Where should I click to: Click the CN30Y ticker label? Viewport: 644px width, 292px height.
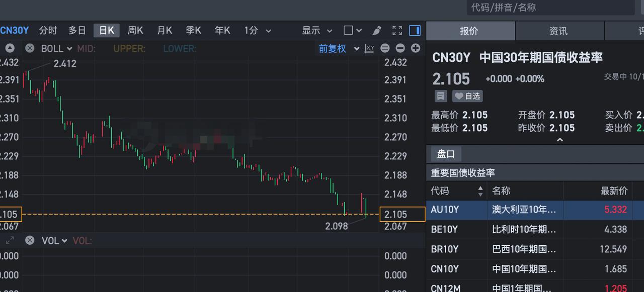(14, 31)
